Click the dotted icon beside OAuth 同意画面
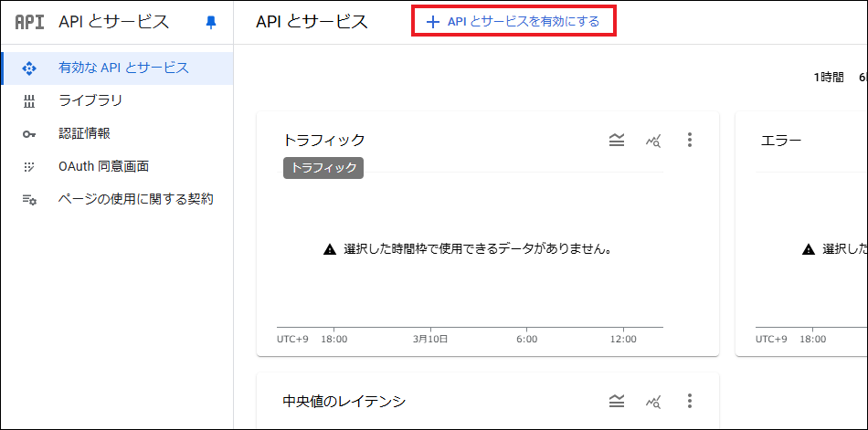The width and height of the screenshot is (868, 430). [x=29, y=166]
